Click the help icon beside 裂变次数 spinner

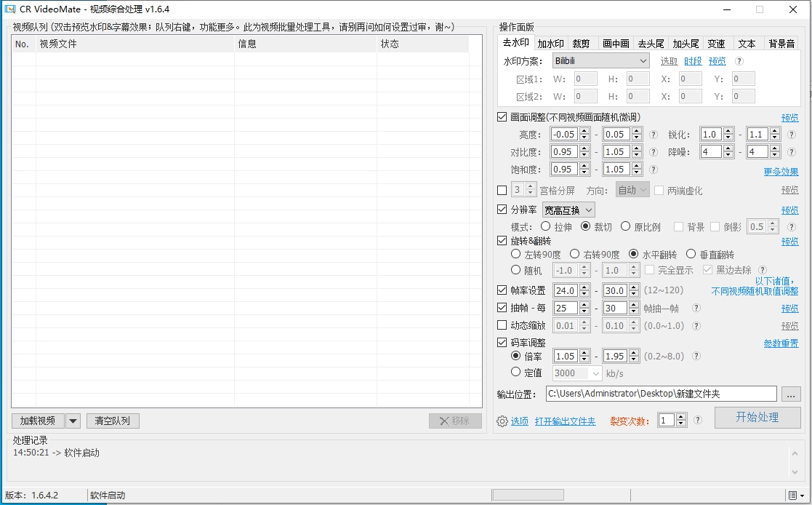[698, 421]
